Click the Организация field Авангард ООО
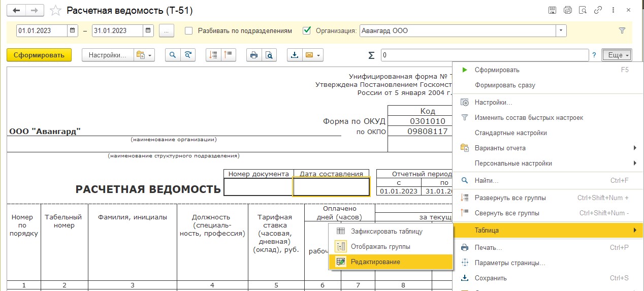Screen dimensions: 644x291 coord(457,30)
